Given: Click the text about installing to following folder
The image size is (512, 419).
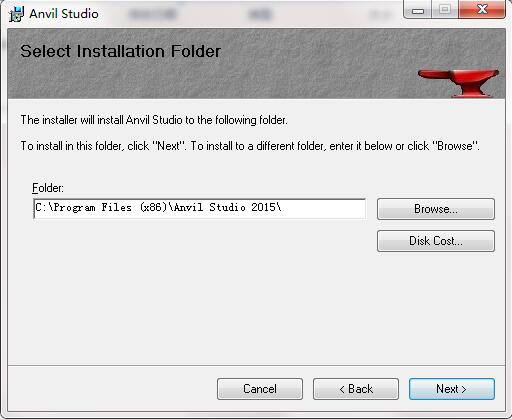Looking at the screenshot, I should pos(154,120).
